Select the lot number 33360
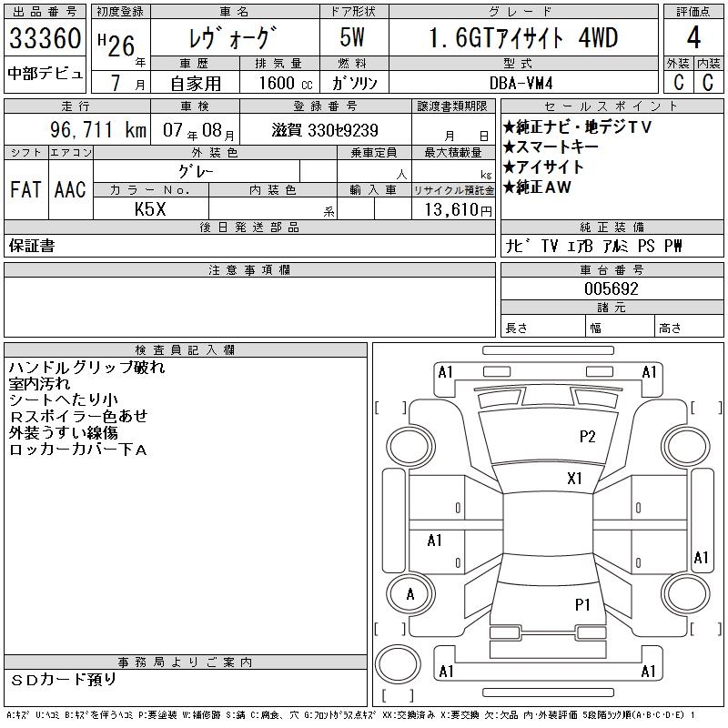728x728 pixels. (x=45, y=37)
